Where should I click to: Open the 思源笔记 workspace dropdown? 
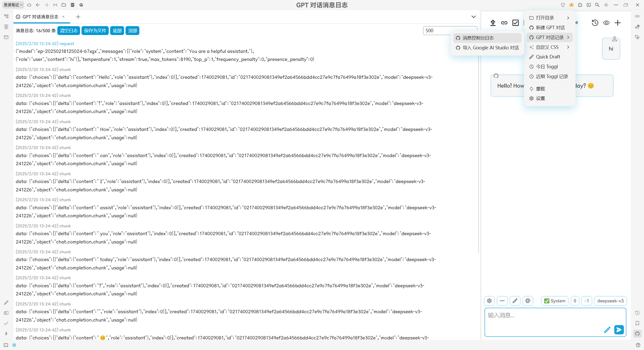coord(13,5)
